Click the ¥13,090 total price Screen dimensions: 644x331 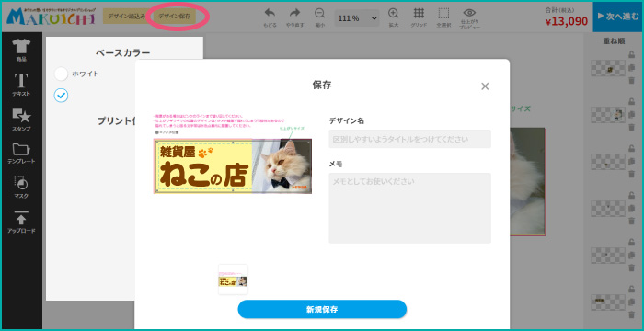pyautogui.click(x=567, y=22)
